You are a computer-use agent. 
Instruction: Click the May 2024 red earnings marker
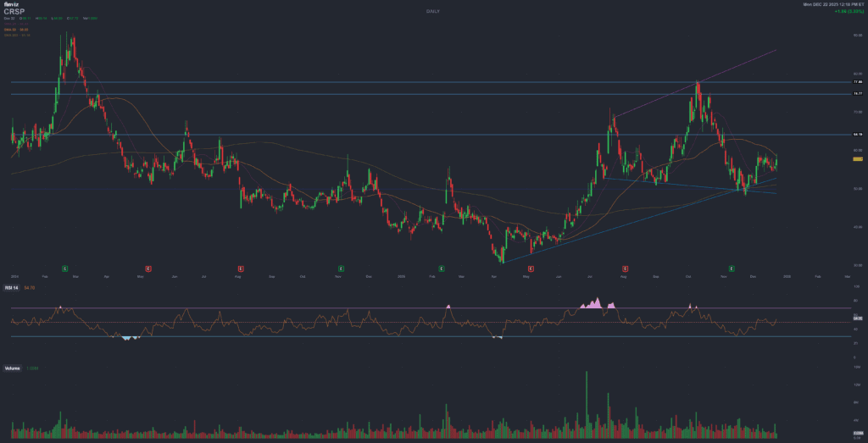point(149,269)
